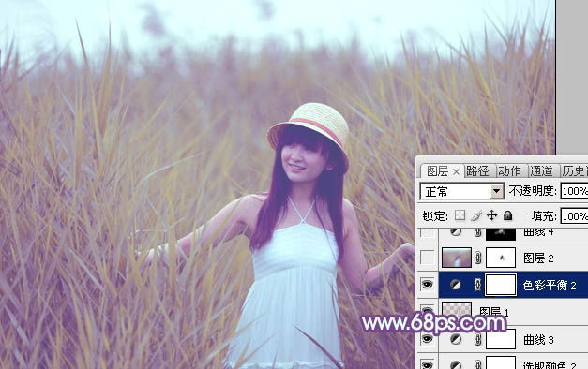Open the 正常 blend mode dropdown
588x369 pixels.
coord(496,191)
